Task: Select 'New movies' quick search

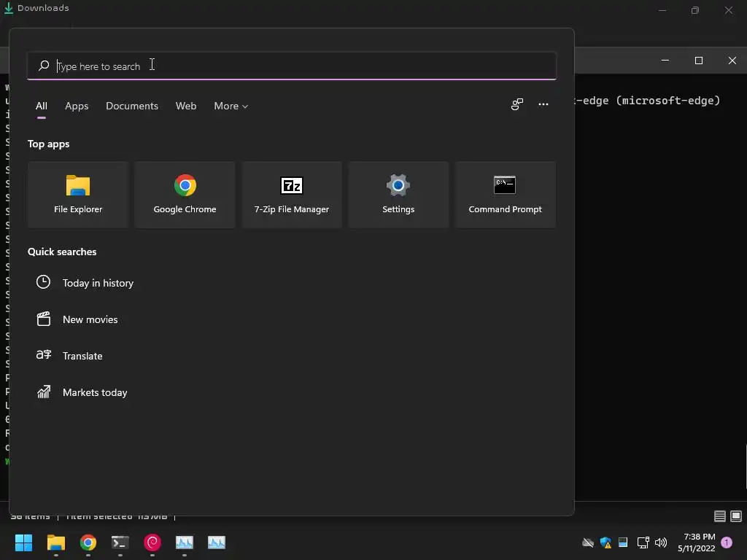Action: (x=90, y=319)
